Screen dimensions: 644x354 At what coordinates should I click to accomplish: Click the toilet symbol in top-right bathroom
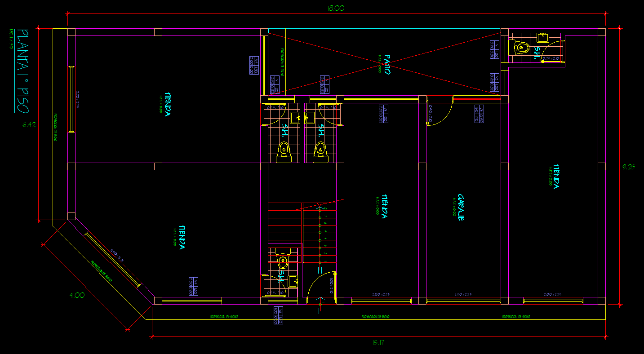tap(519, 47)
